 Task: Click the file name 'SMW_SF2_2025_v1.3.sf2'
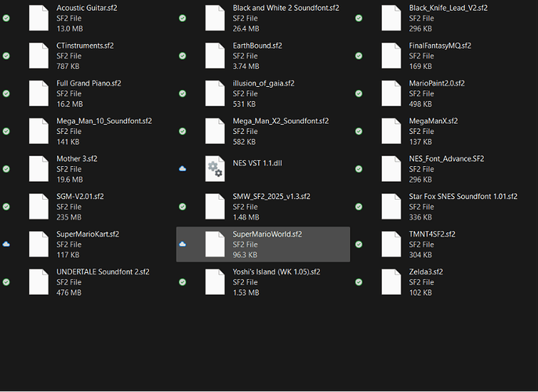point(271,197)
